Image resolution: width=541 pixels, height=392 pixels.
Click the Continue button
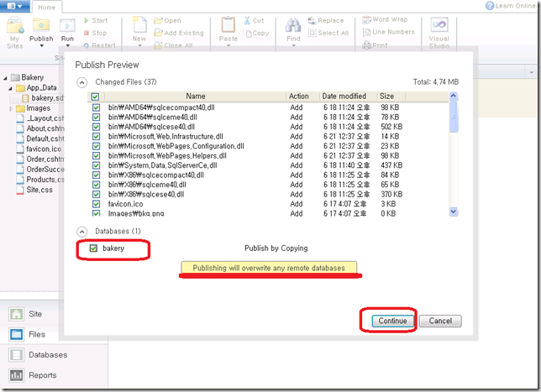[x=392, y=321]
